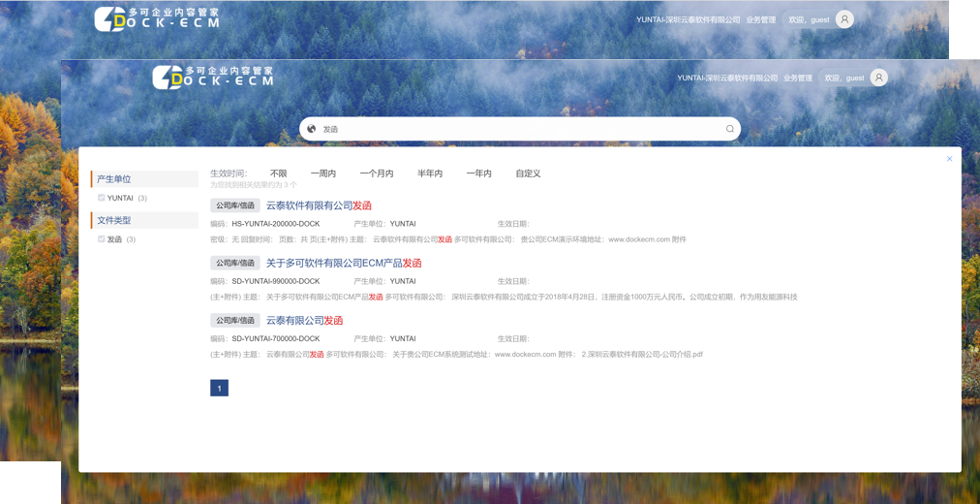The image size is (980, 504).
Task: Click 公司库/信函 tag of SD-YUNTAI-990000-DOCK result
Action: [235, 263]
